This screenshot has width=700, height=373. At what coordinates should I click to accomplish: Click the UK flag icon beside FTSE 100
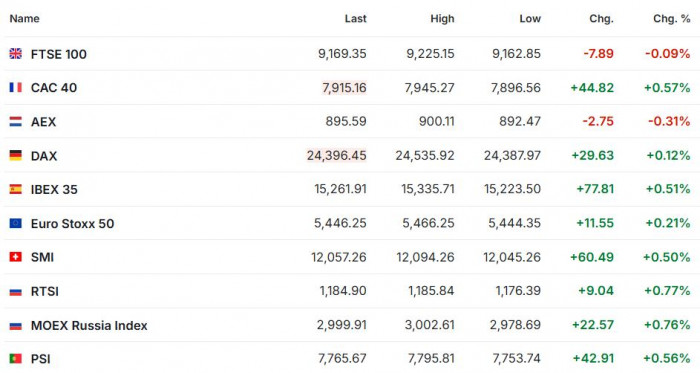(x=16, y=54)
